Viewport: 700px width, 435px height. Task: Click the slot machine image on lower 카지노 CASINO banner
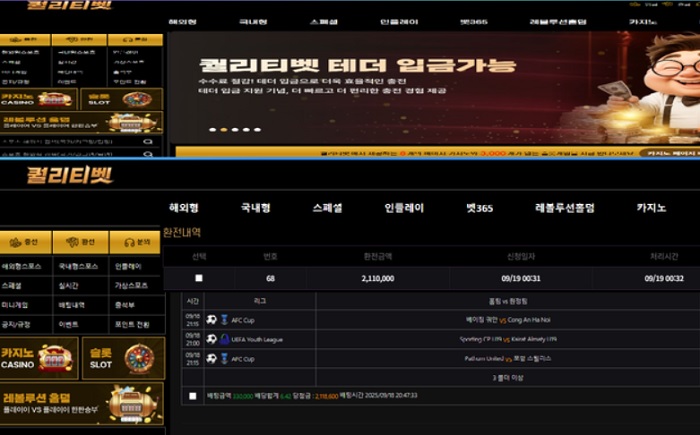pos(55,358)
